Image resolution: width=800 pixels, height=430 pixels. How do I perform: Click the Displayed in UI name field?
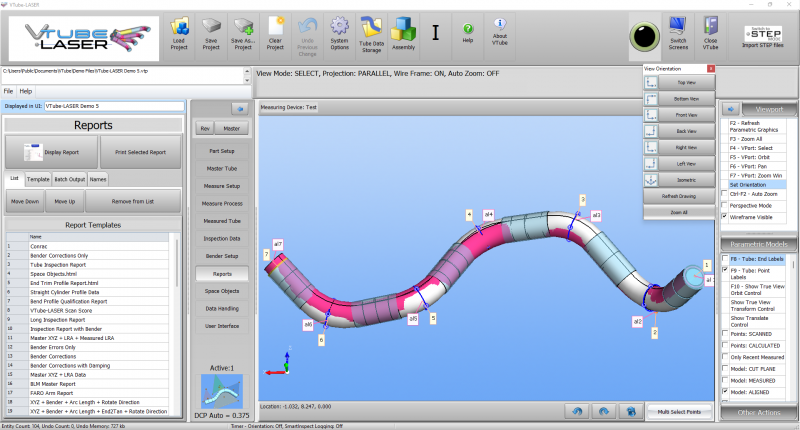[114, 106]
